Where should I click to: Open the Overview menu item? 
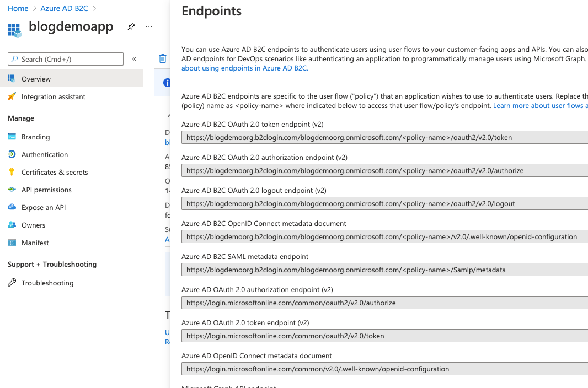pos(36,79)
